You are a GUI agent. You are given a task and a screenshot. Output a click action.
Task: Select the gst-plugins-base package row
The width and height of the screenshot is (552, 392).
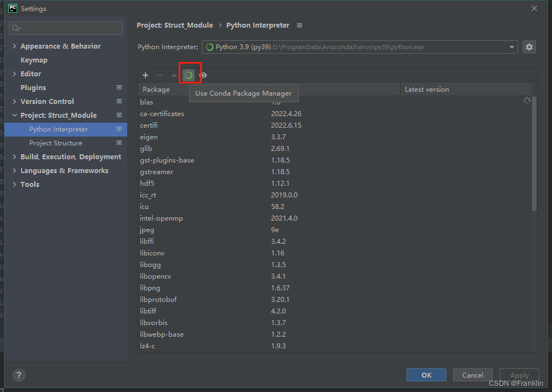point(335,160)
